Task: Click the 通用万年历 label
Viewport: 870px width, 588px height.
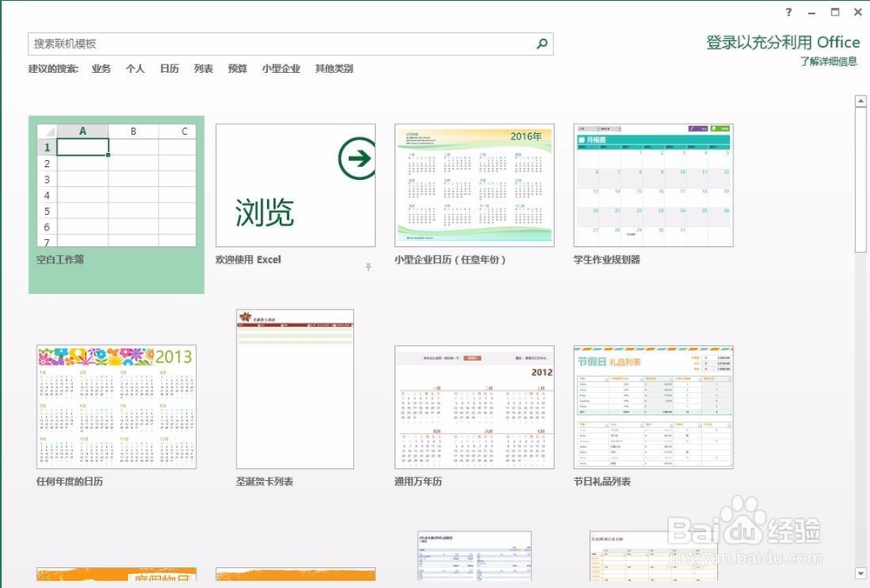Action: 418,482
